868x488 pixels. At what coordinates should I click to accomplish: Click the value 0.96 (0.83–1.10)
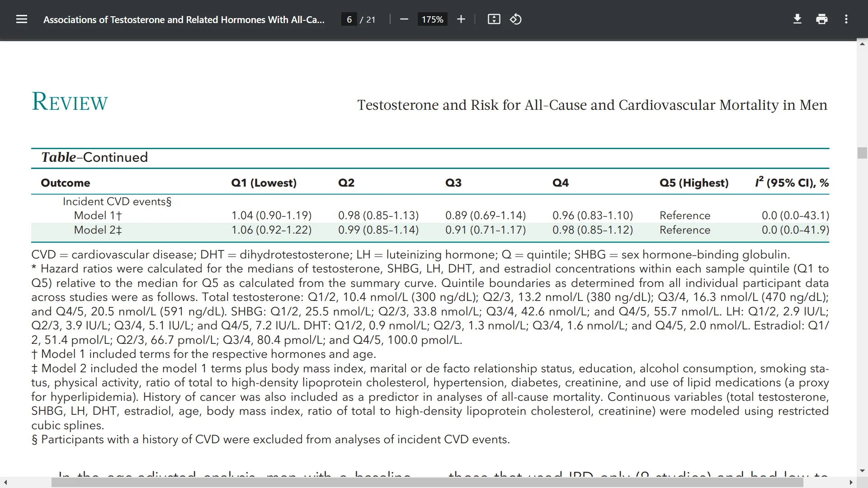(593, 216)
